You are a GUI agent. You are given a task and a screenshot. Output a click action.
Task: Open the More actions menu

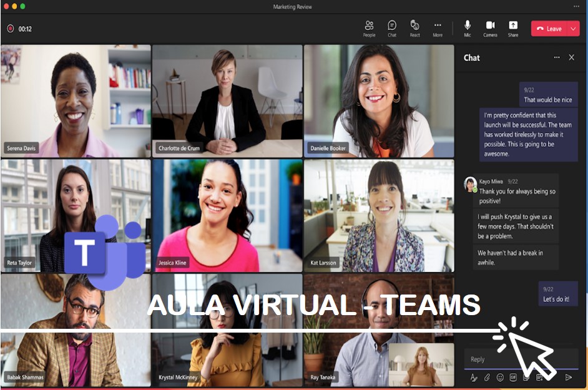tap(438, 28)
